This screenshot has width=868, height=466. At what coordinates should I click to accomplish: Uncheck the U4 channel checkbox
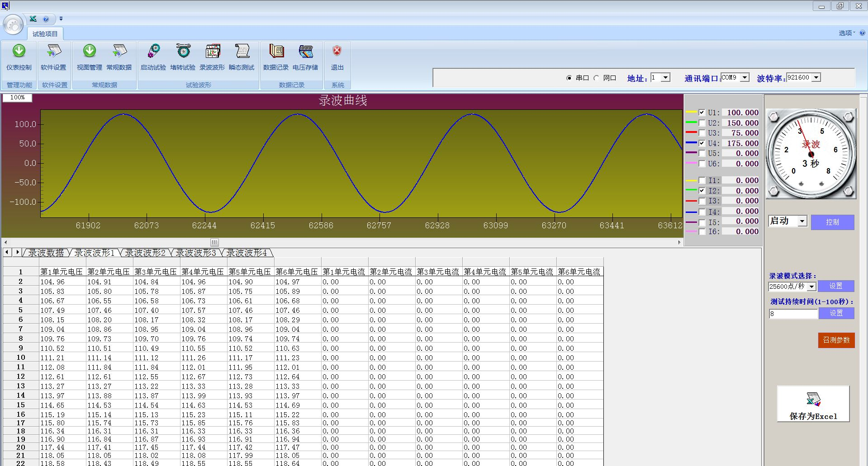(x=702, y=143)
